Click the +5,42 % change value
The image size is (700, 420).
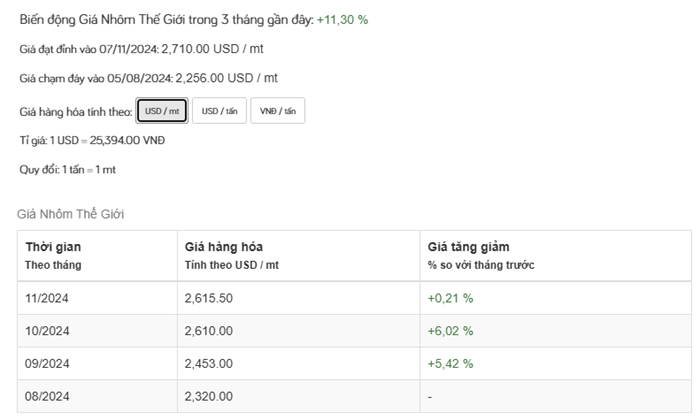click(450, 364)
